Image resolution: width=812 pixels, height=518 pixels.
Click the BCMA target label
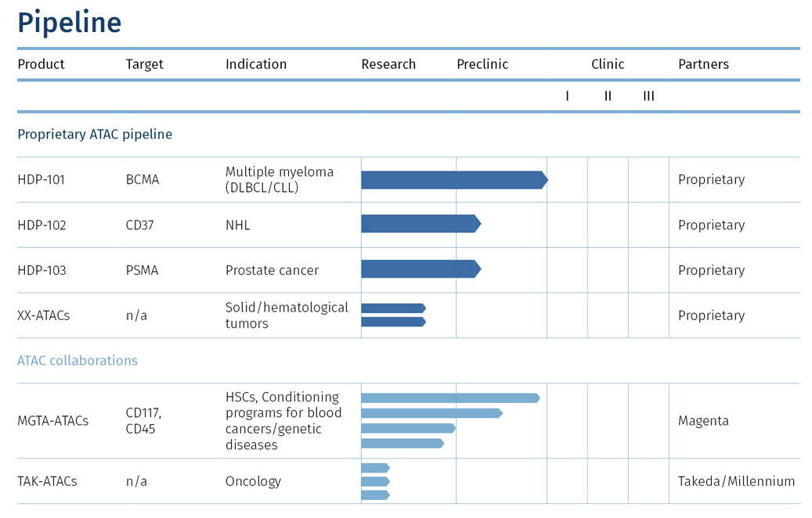(142, 180)
